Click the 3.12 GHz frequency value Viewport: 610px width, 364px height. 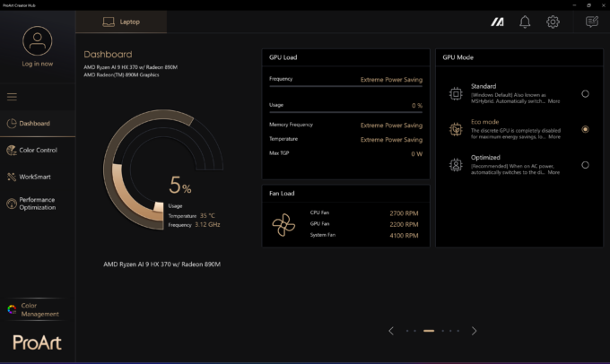click(207, 225)
